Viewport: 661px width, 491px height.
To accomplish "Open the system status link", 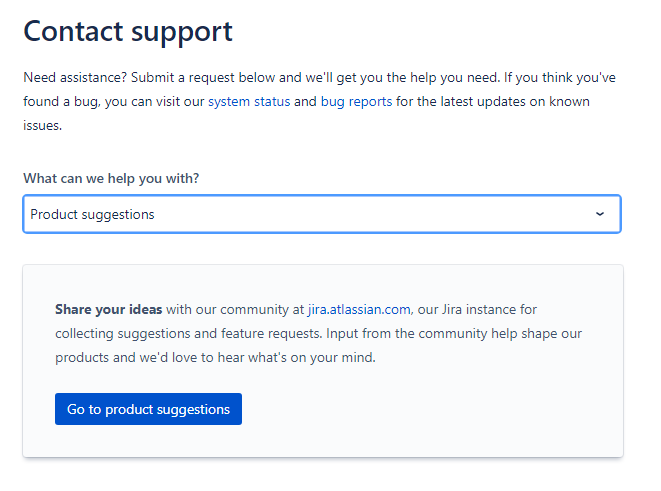I will [x=249, y=102].
